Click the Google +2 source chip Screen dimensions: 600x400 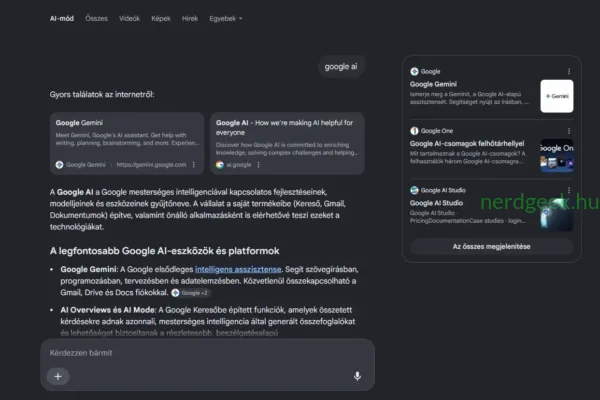[190, 293]
